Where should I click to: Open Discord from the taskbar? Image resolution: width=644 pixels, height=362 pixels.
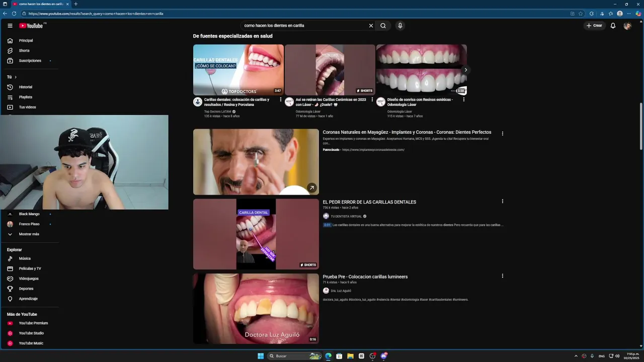[383, 356]
